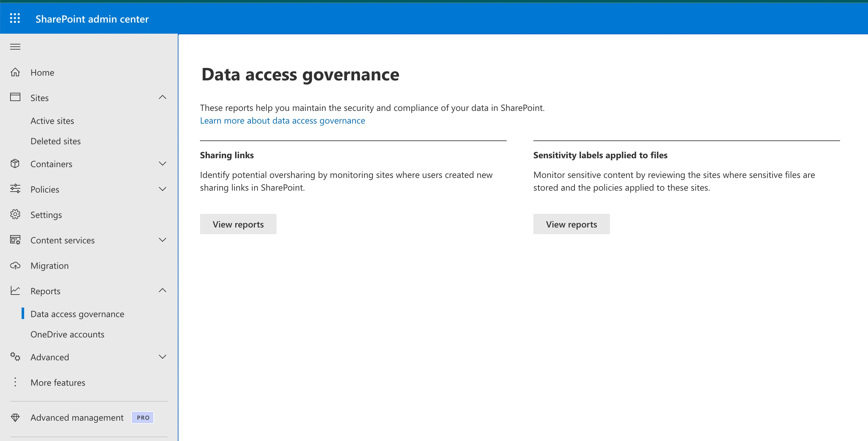
Task: Expand the Advanced section chevron
Action: pos(163,357)
